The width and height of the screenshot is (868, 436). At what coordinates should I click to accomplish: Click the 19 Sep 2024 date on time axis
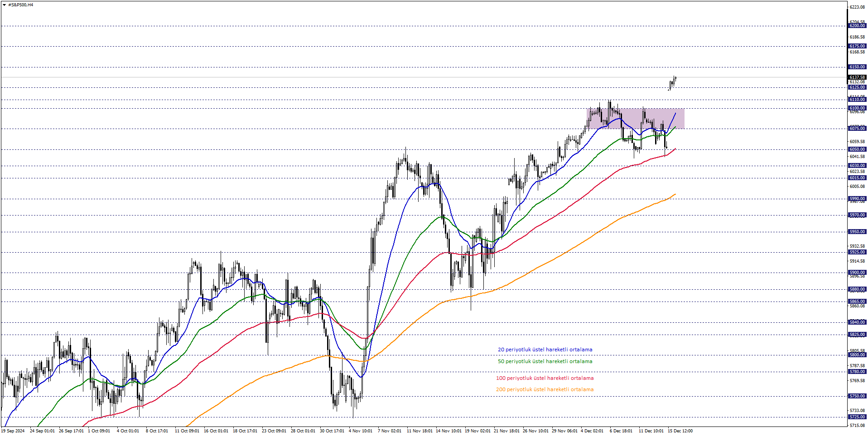coord(13,431)
